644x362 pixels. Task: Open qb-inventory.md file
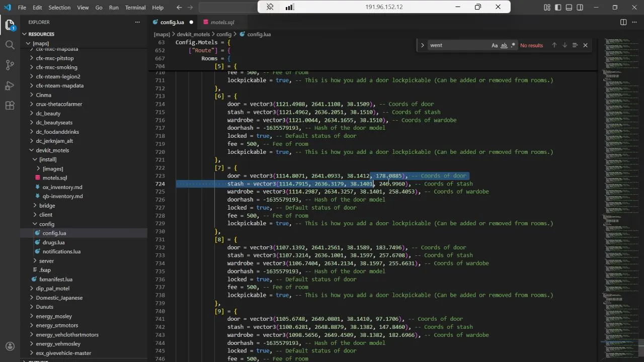click(84, 196)
